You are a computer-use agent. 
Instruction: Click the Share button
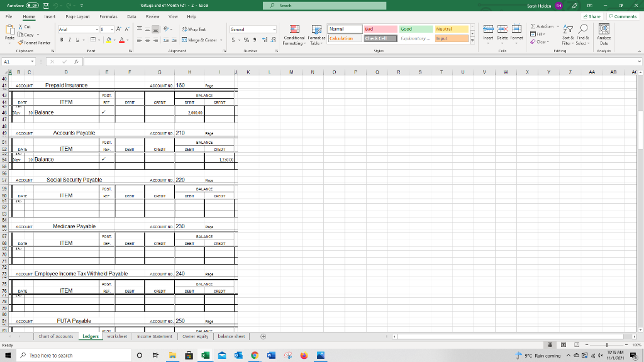[592, 17]
